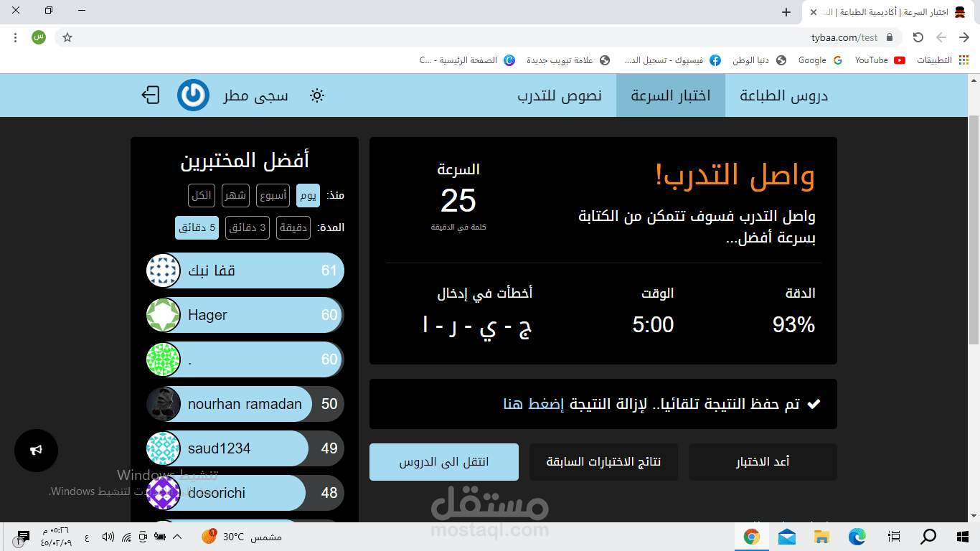Viewport: 980px width, 551px height.
Task: Toggle light mode with the sun icon
Action: 317,95
